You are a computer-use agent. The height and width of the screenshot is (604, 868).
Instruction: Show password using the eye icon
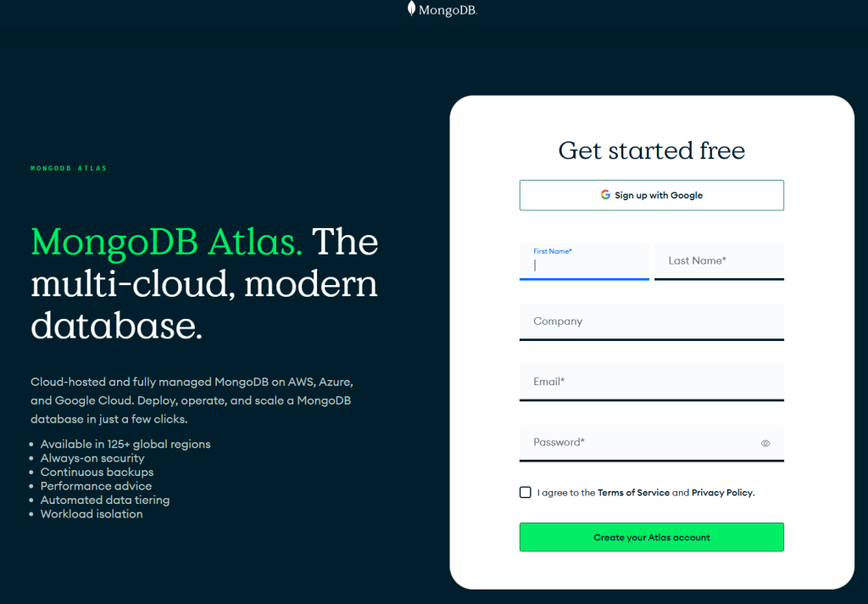click(765, 444)
